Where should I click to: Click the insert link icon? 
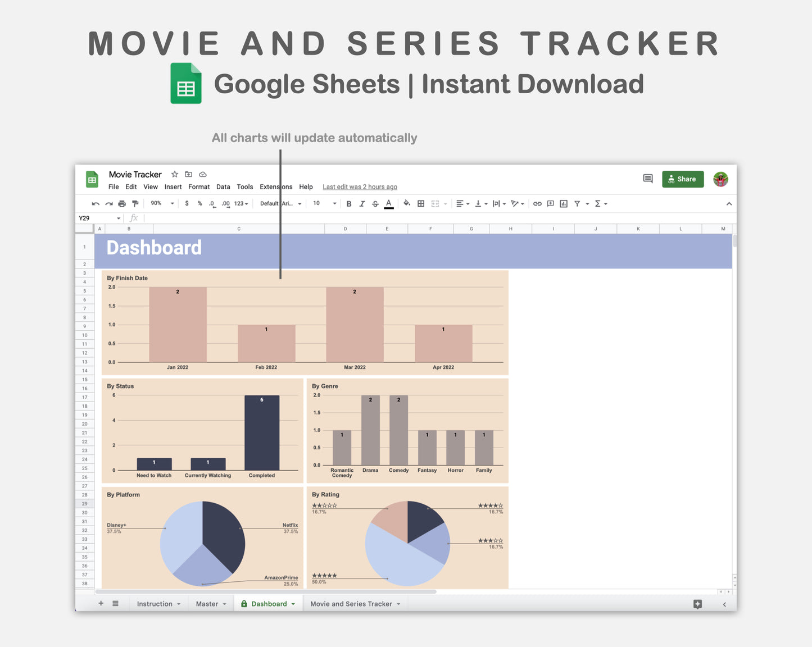pos(537,204)
